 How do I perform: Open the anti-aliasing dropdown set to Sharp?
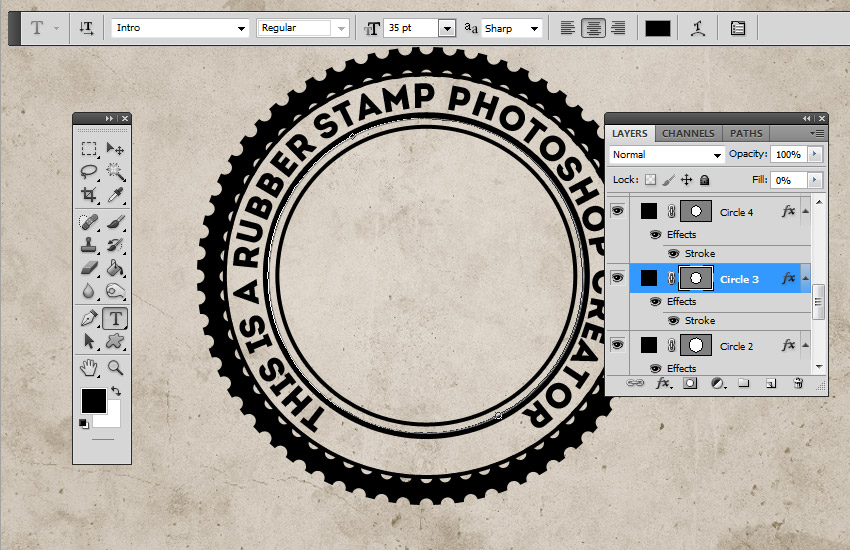tap(512, 28)
